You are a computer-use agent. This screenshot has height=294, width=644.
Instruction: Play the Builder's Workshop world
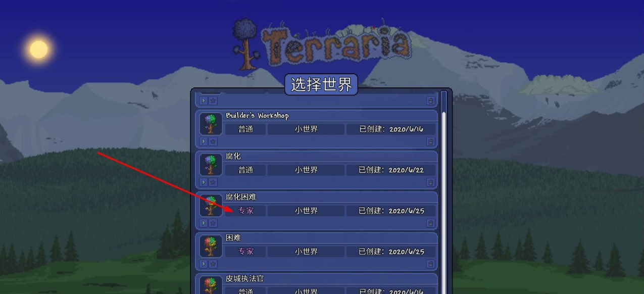pos(204,141)
